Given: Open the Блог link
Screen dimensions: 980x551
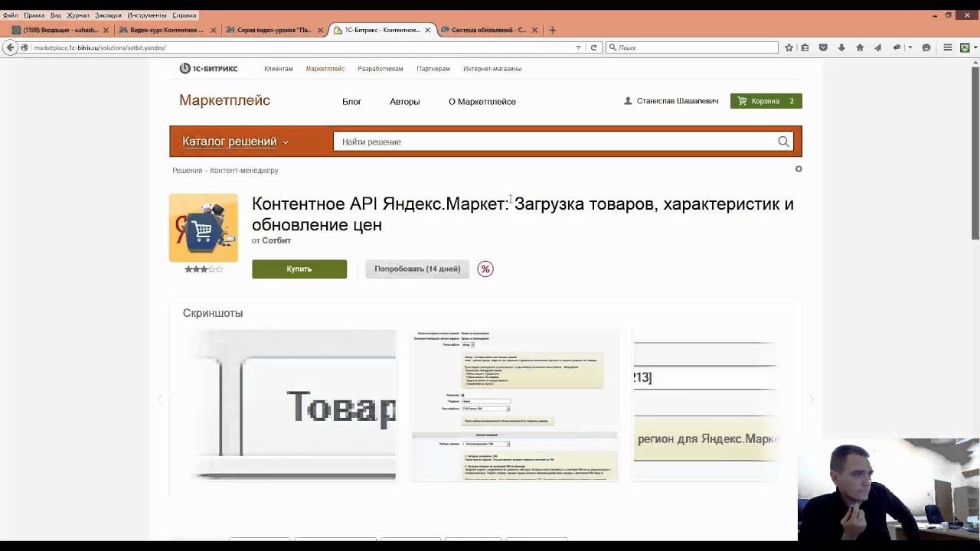Looking at the screenshot, I should click(x=351, y=102).
